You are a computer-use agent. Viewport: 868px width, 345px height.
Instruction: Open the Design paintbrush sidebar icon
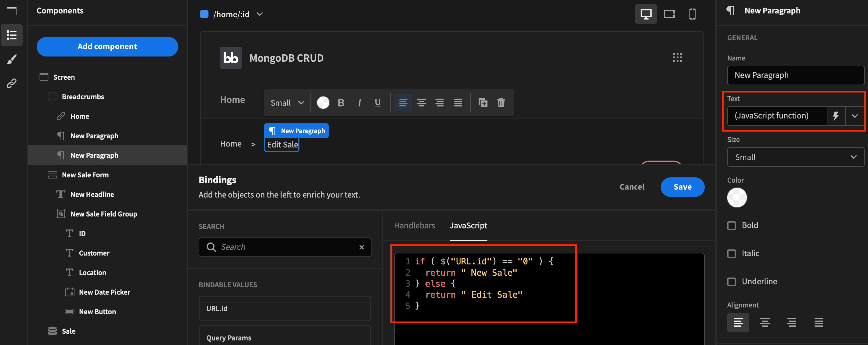coord(12,59)
